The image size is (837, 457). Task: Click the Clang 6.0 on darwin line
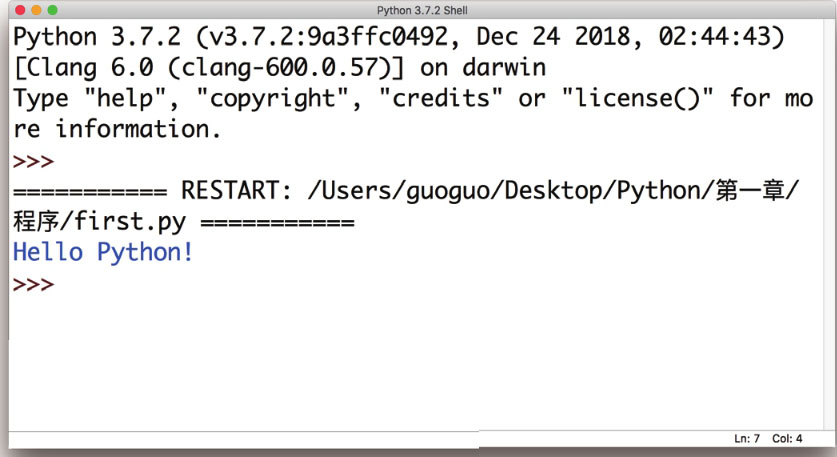pyautogui.click(x=280, y=68)
